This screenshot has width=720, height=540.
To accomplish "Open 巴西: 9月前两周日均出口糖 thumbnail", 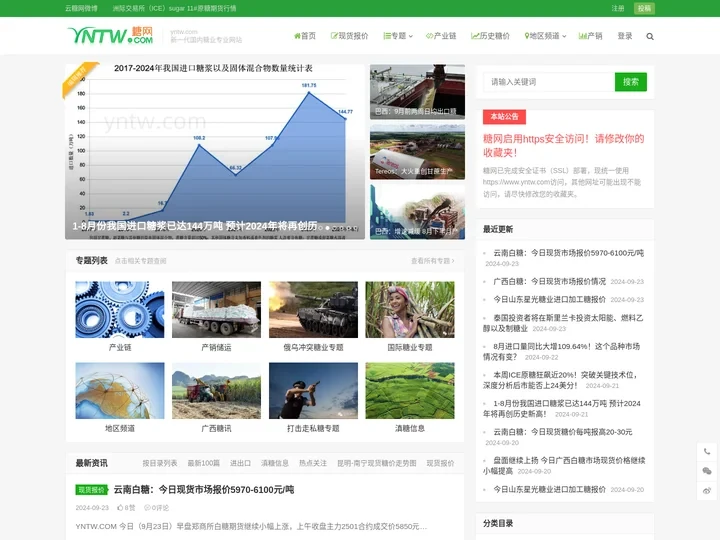I will 417,91.
